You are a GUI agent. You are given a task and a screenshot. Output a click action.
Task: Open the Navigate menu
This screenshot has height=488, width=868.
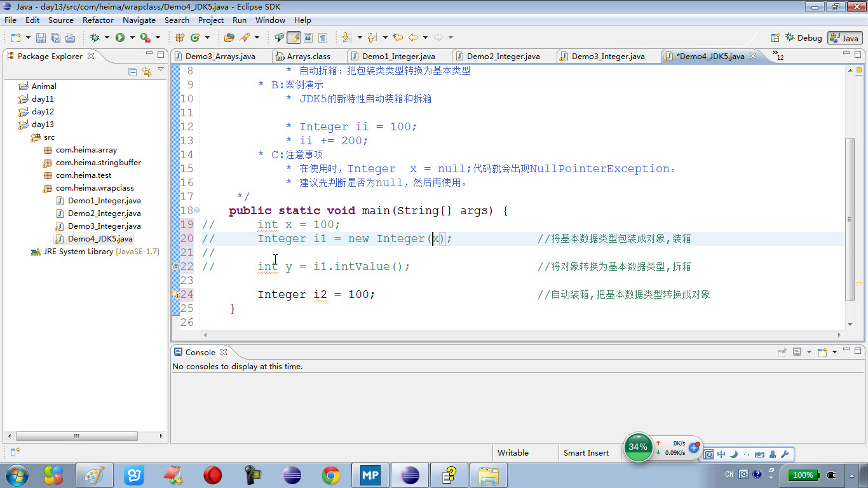(139, 20)
